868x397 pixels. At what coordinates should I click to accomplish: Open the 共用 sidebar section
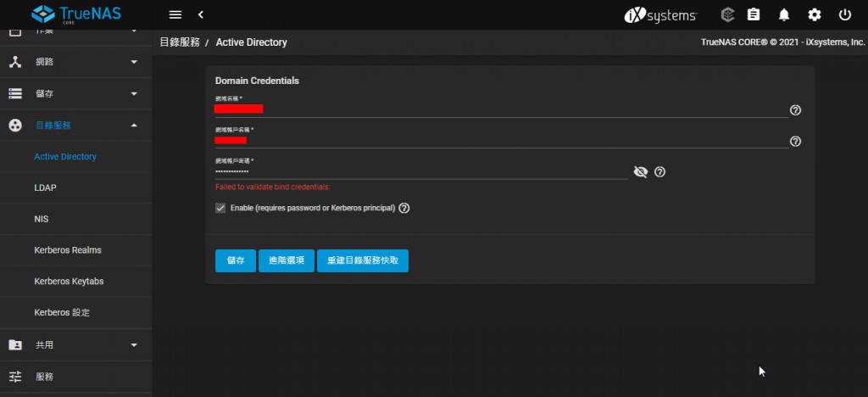tap(75, 345)
